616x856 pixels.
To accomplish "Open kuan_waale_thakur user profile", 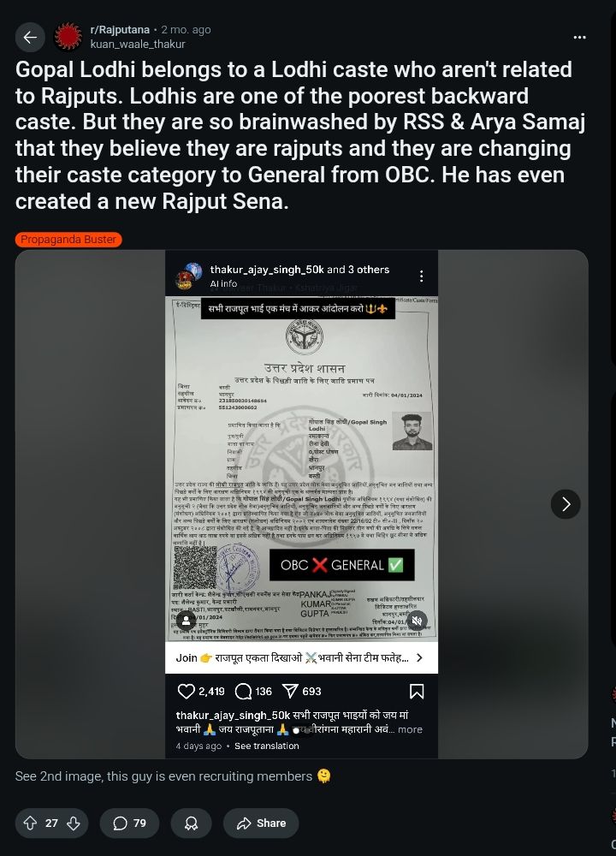I will click(x=138, y=45).
